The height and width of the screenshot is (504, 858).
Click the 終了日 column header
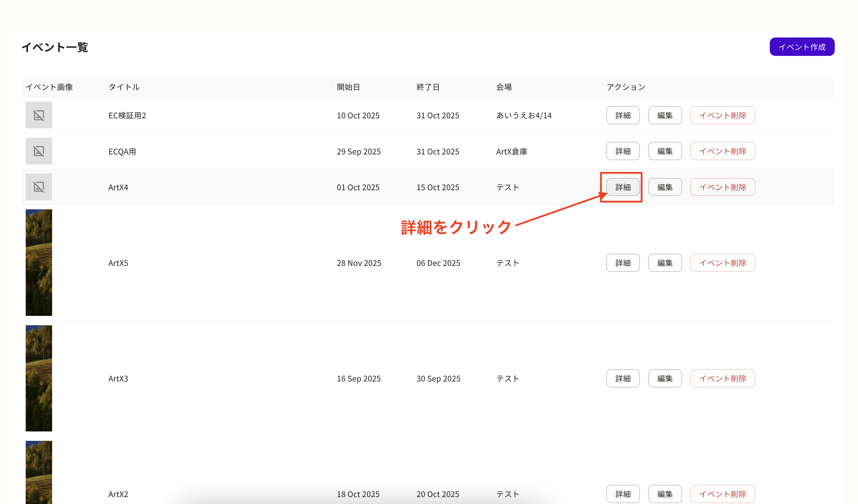pos(428,87)
